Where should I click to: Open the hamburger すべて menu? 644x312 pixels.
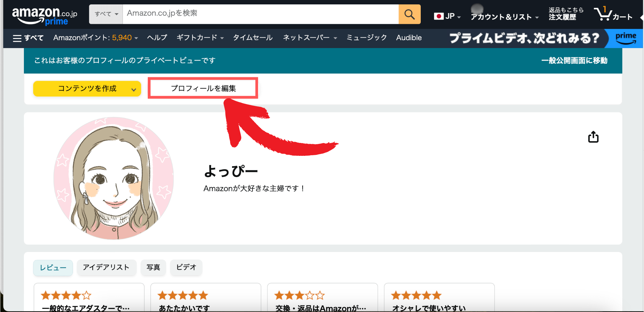coord(28,38)
